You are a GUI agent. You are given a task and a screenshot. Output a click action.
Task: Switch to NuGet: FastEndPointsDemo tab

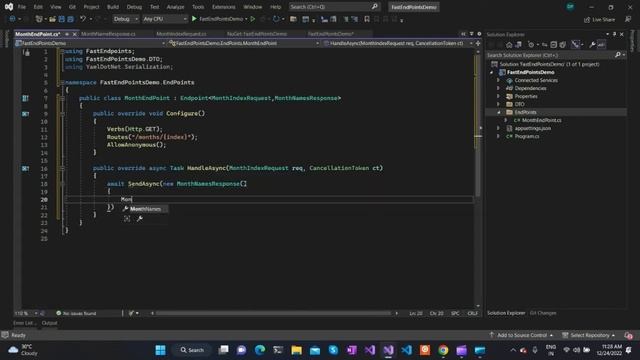[257, 34]
